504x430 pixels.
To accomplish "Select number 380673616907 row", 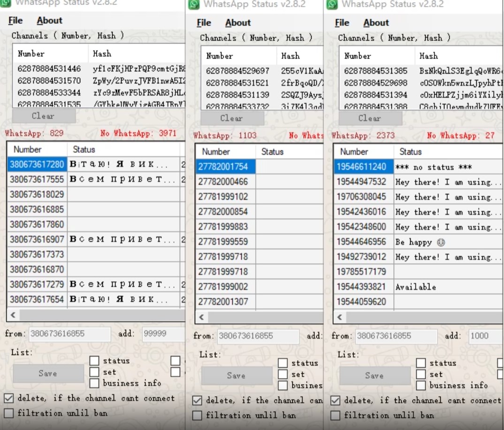I will pyautogui.click(x=96, y=239).
